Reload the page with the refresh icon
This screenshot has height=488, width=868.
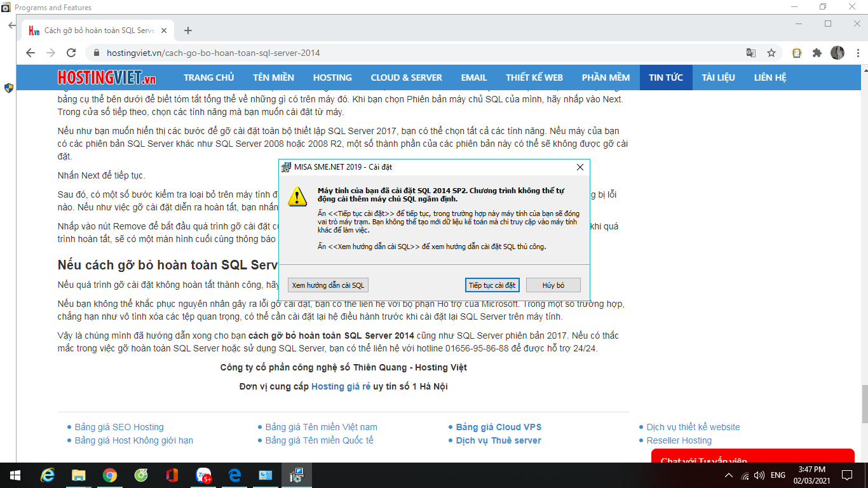[71, 53]
